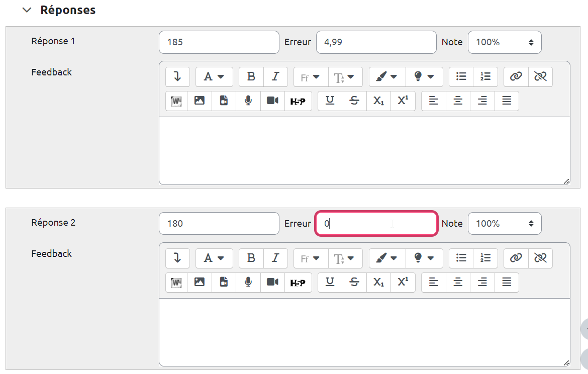Insert image in Réponse 1 feedback editor
Image resolution: width=588 pixels, height=374 pixels.
pyautogui.click(x=200, y=101)
